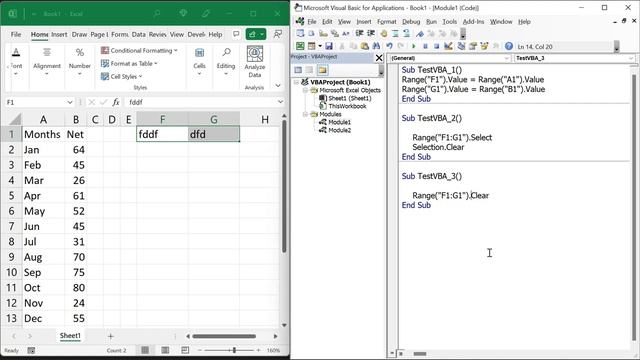Click View Microsoft Excel icon in VBA toolbar

pyautogui.click(x=300, y=46)
